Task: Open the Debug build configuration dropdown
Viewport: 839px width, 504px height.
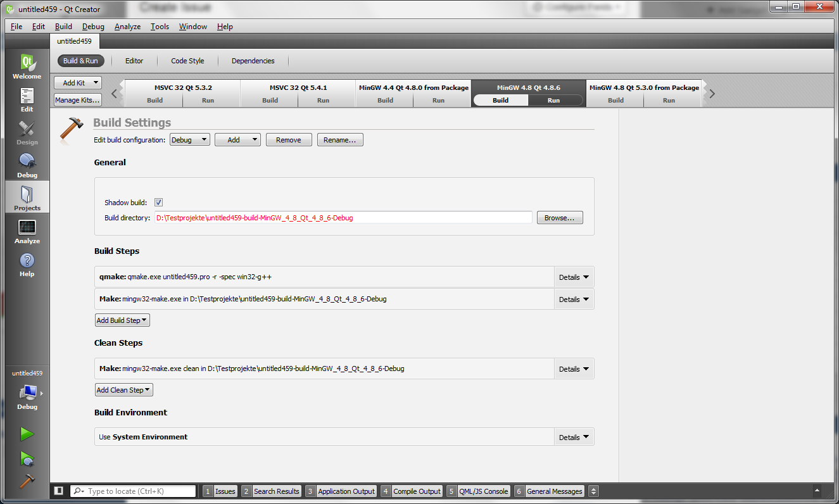Action: click(x=189, y=140)
